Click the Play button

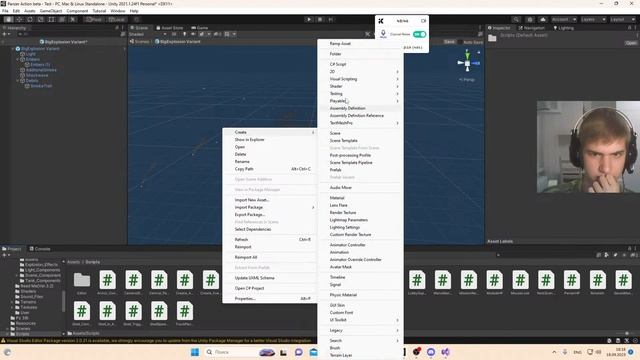(309, 19)
